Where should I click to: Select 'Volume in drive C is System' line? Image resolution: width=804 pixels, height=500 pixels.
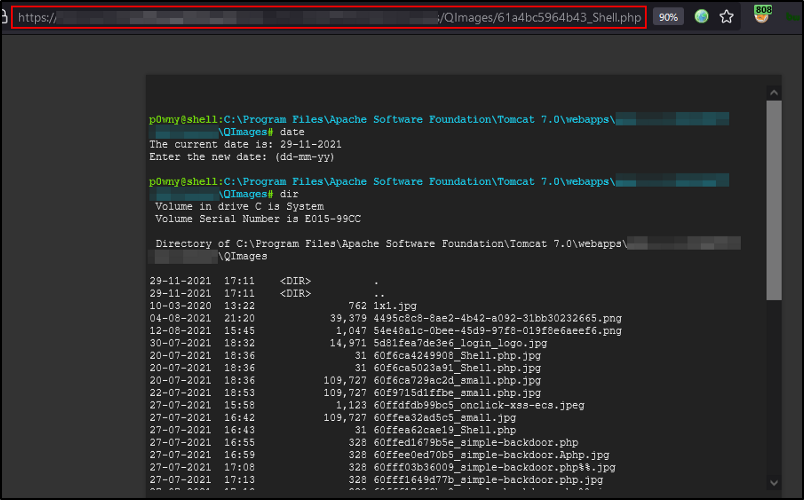[x=239, y=207]
